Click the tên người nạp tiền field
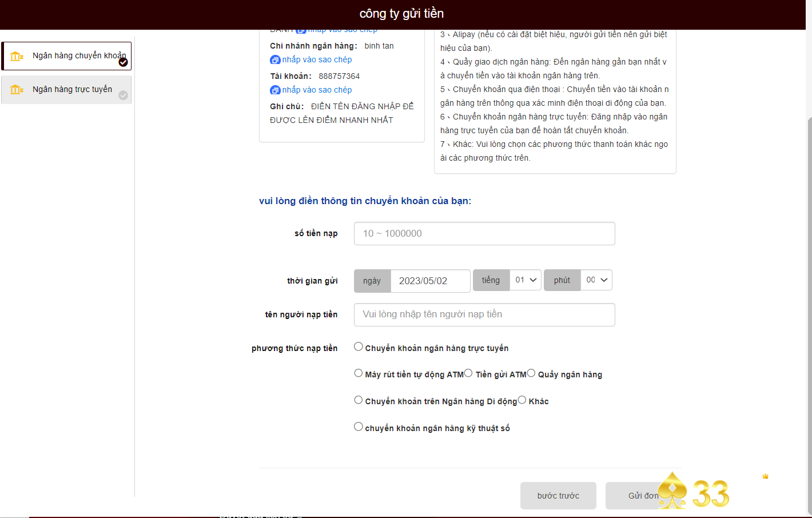Image resolution: width=812 pixels, height=518 pixels. point(484,314)
